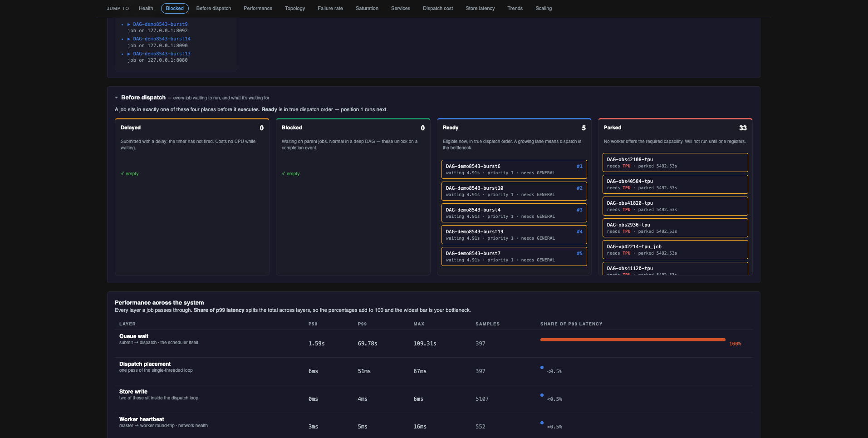Go to Store latency section
This screenshot has height=438, width=868.
point(480,8)
